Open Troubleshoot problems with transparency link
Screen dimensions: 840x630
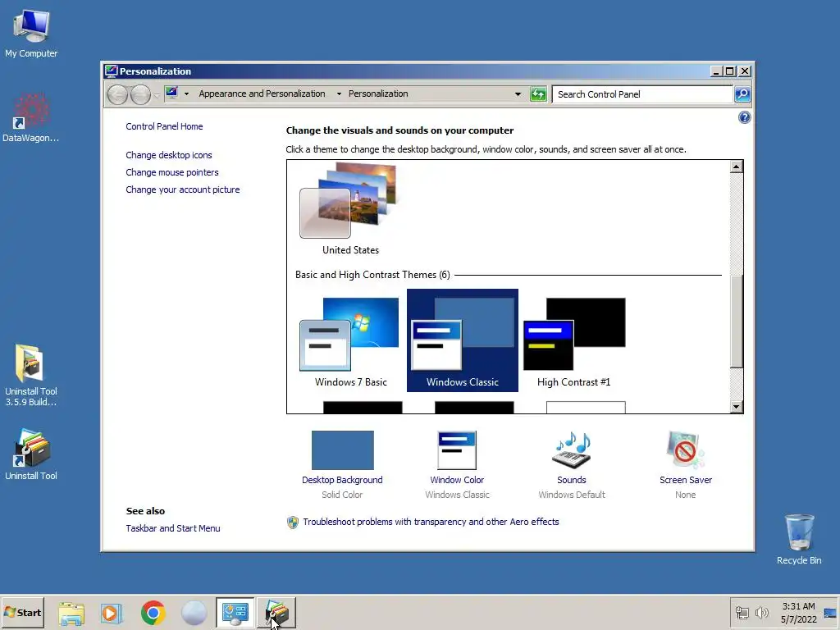tap(431, 522)
